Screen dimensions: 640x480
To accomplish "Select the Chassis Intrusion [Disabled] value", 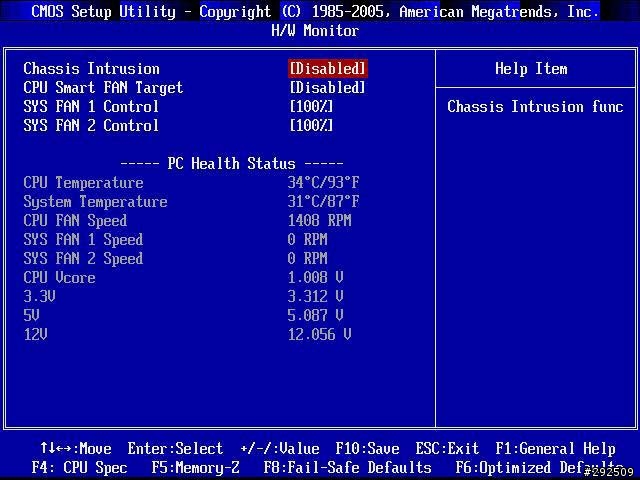I will (x=328, y=69).
